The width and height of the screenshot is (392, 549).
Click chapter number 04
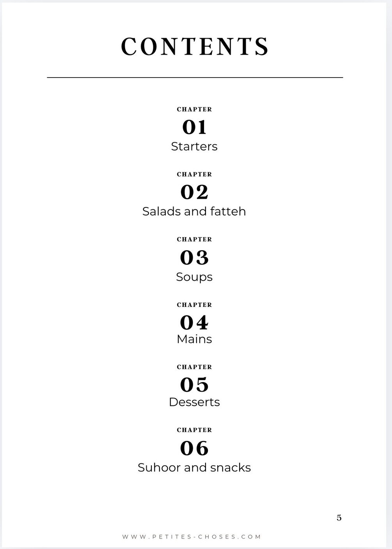pyautogui.click(x=194, y=322)
